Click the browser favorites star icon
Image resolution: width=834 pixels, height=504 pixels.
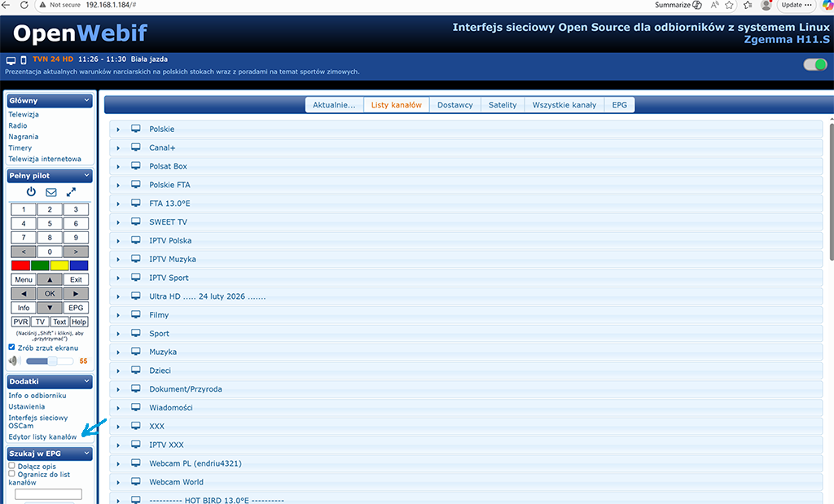[x=727, y=5]
